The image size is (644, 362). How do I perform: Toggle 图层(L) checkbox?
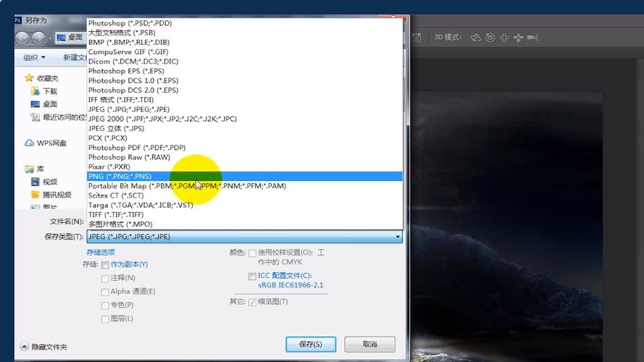(105, 319)
